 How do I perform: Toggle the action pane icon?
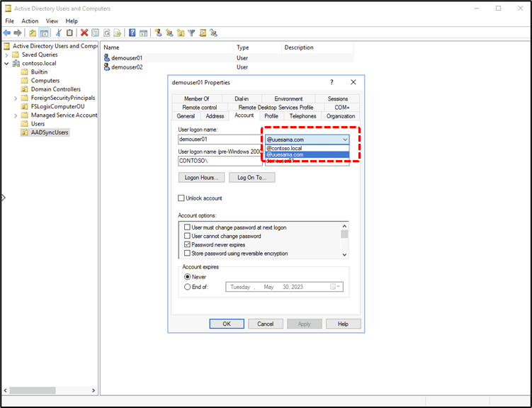click(x=144, y=33)
